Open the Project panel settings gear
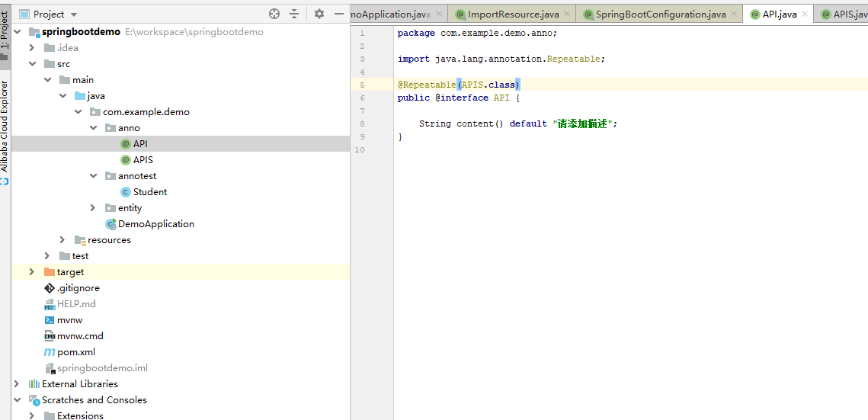The image size is (868, 420). click(319, 14)
